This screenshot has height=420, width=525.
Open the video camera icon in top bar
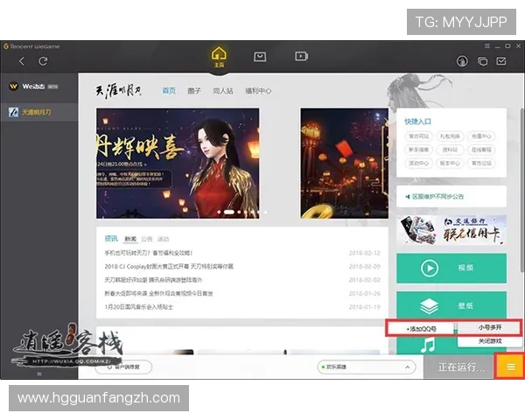pos(301,56)
